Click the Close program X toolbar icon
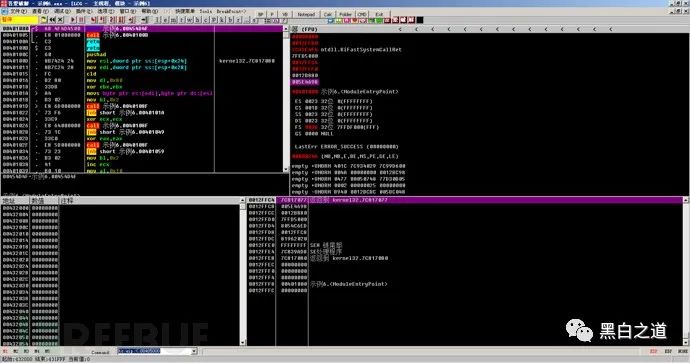This screenshot has height=363, width=690. [60, 20]
